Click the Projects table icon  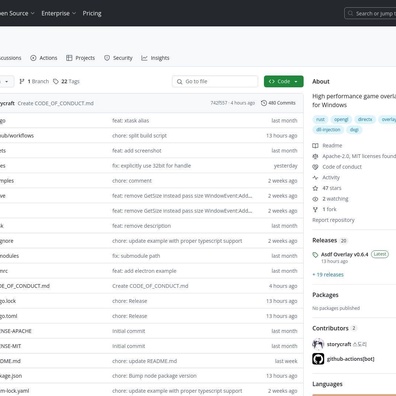(69, 58)
